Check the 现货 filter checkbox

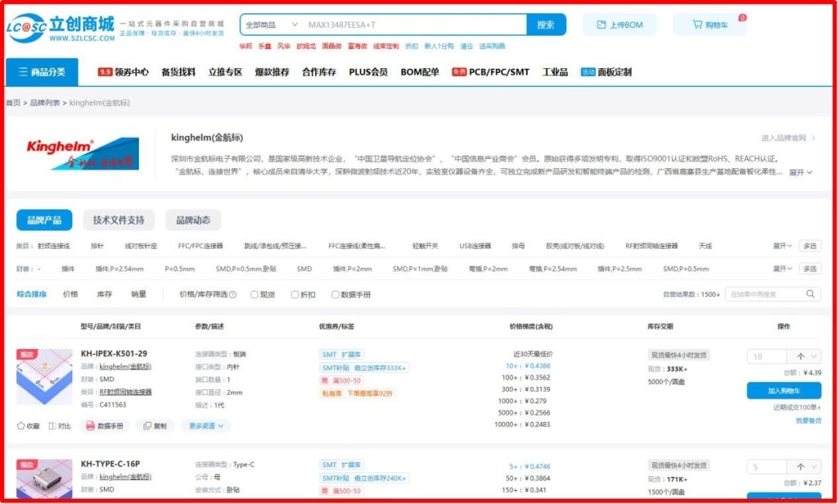coord(255,295)
